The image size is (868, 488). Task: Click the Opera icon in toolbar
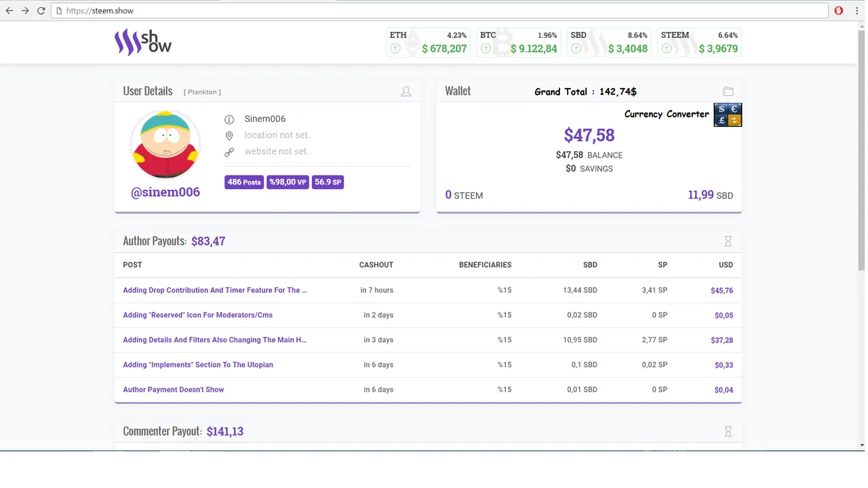pos(839,11)
